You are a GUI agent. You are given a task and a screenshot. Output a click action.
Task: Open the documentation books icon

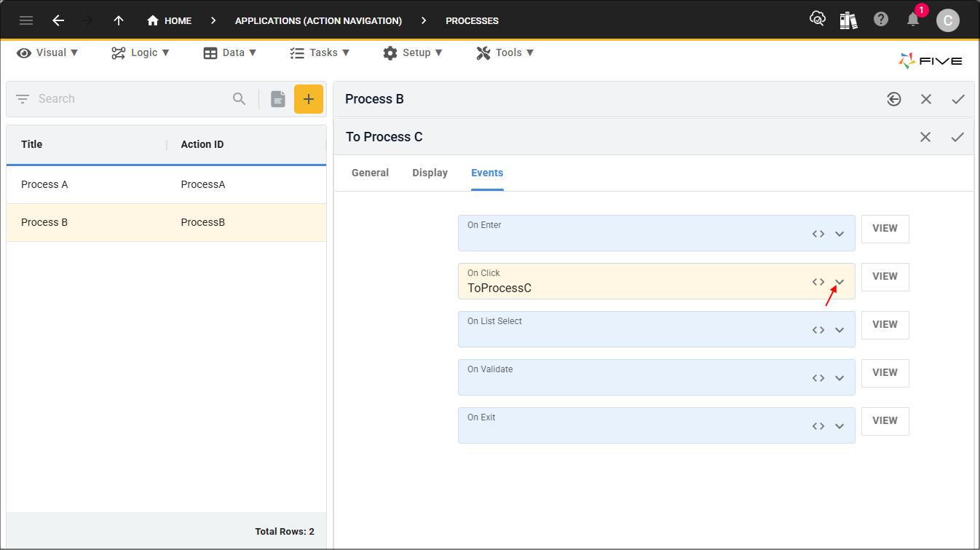(x=848, y=20)
